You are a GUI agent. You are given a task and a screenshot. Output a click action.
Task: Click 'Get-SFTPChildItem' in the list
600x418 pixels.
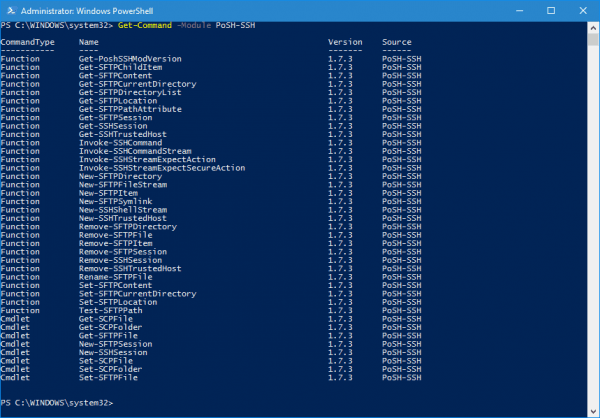[121, 67]
